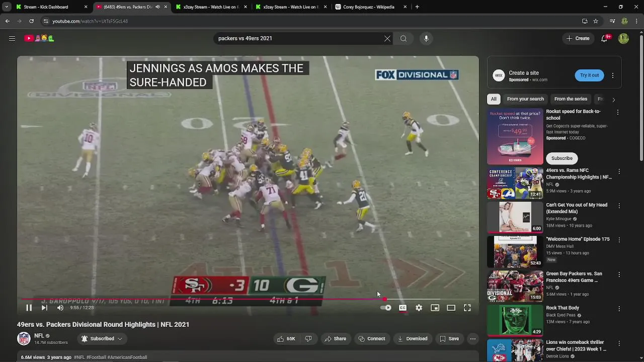Open new browser tab
The width and height of the screenshot is (644, 362).
tap(417, 7)
